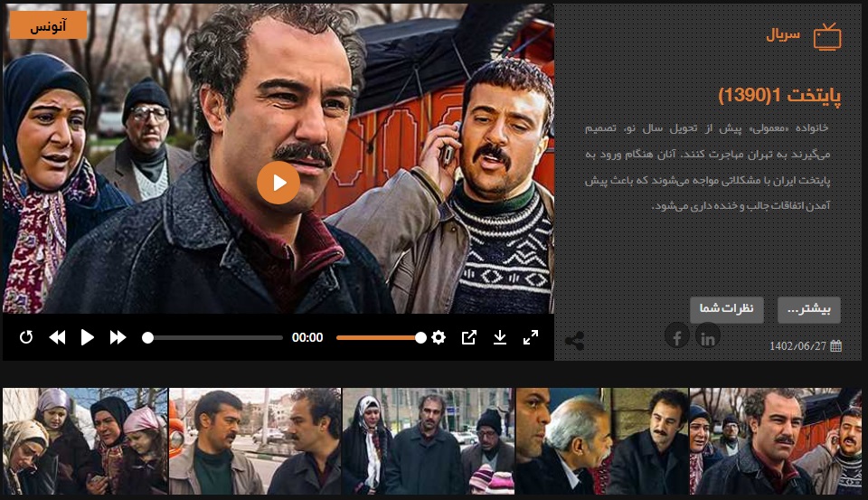Select the leftmost thumbnail with three women
Screen dimensions: 868x500
[x=85, y=441]
